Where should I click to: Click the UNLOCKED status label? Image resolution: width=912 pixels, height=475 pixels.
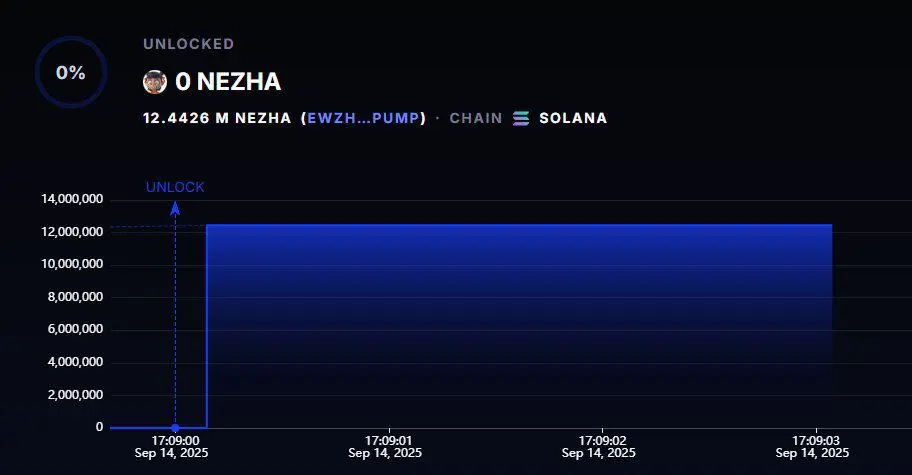point(189,44)
